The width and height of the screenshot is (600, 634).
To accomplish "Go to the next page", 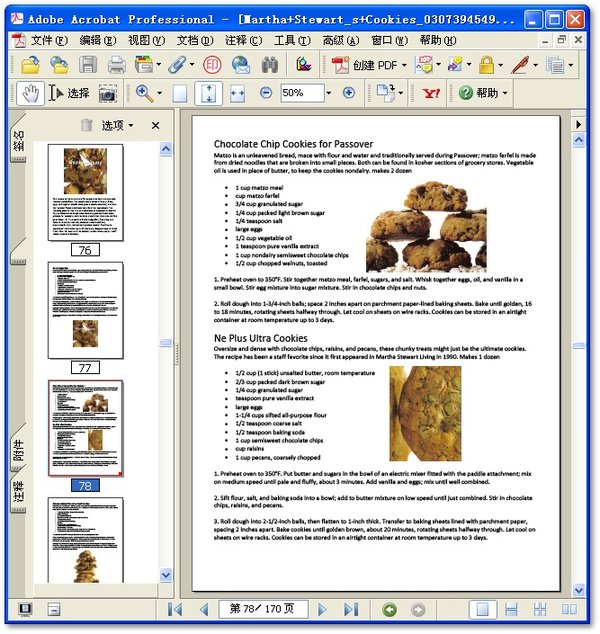I will pyautogui.click(x=322, y=610).
